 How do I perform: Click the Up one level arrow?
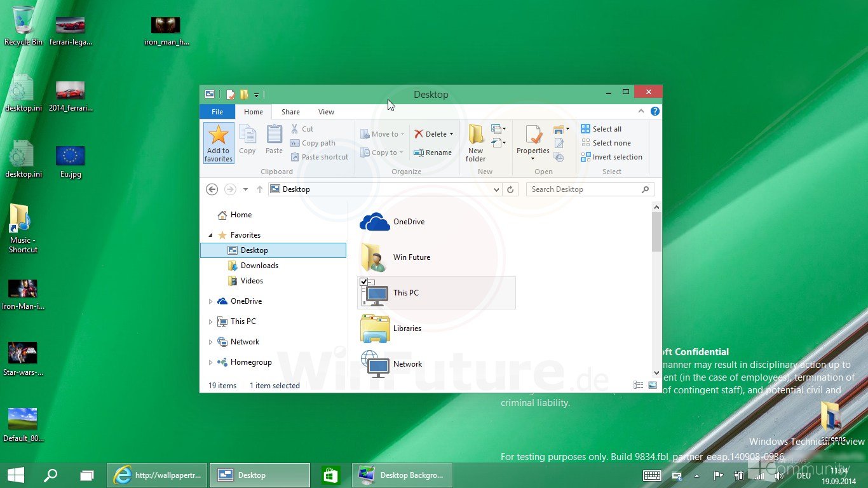(x=260, y=189)
